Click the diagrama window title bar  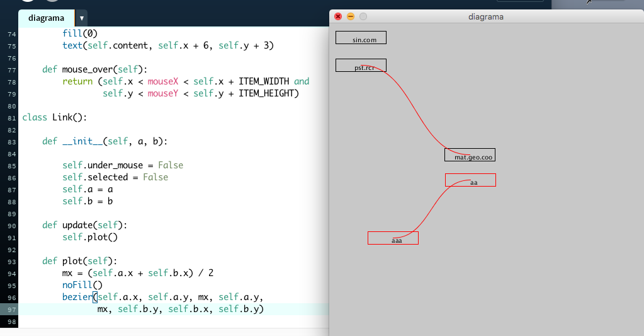pyautogui.click(x=486, y=17)
